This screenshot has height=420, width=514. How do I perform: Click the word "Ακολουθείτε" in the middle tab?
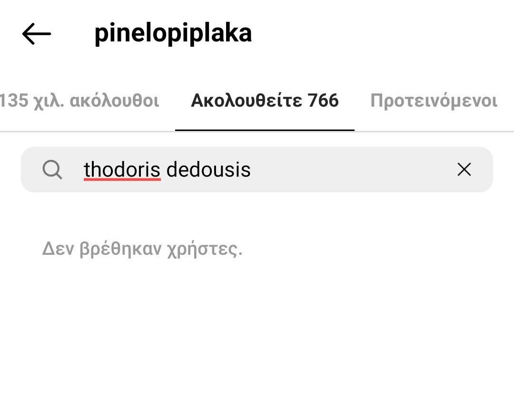(247, 101)
